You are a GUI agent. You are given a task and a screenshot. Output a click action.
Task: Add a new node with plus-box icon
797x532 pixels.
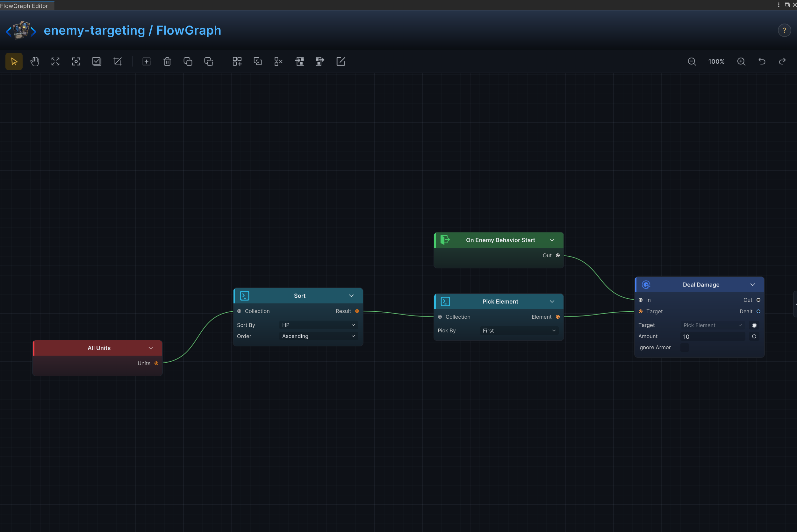tap(146, 61)
